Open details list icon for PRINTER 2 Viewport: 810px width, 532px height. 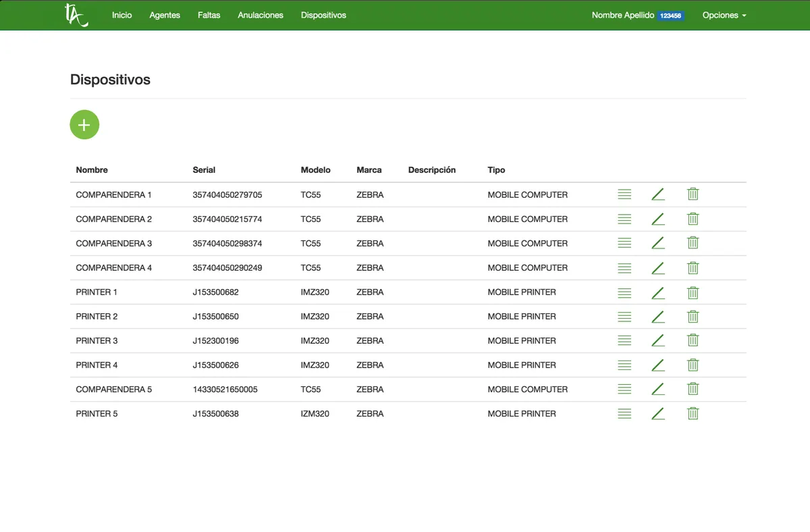pos(624,316)
